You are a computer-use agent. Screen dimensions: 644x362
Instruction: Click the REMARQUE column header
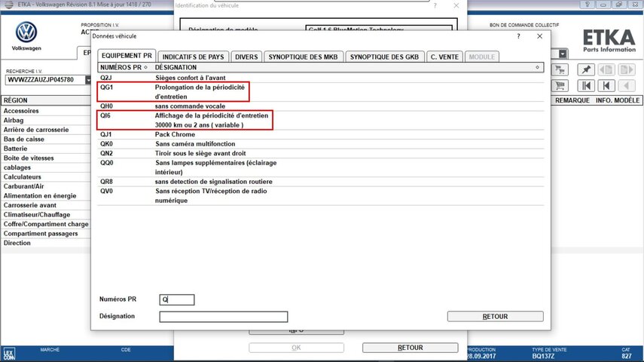coord(572,100)
